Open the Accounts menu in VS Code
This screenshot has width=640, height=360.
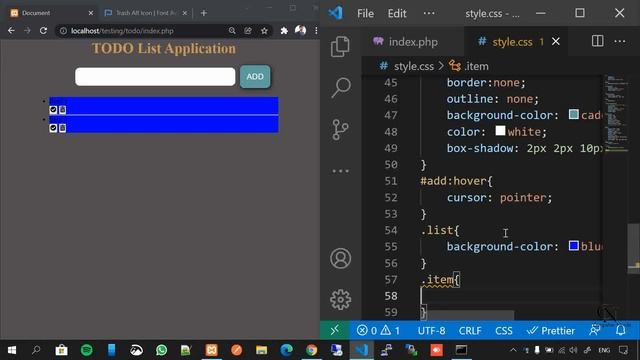pyautogui.click(x=340, y=258)
